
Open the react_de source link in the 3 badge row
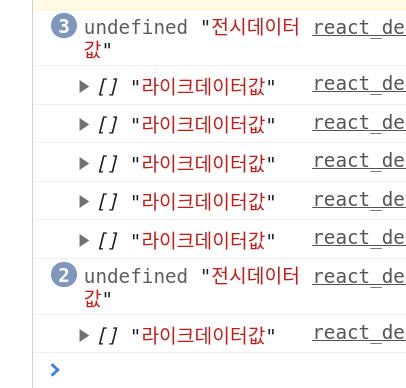coord(359,28)
